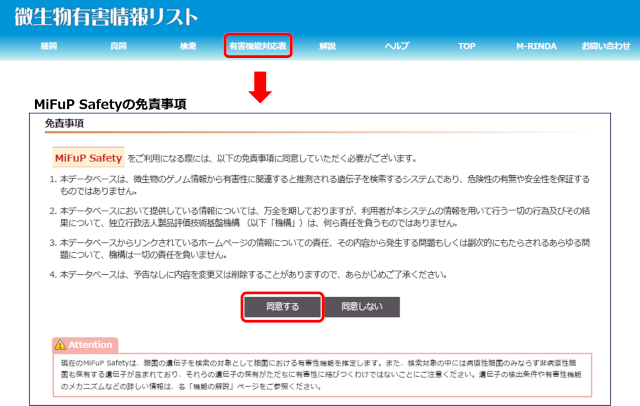Click the Attention notice paragraph
640x406 pixels.
tap(321, 374)
